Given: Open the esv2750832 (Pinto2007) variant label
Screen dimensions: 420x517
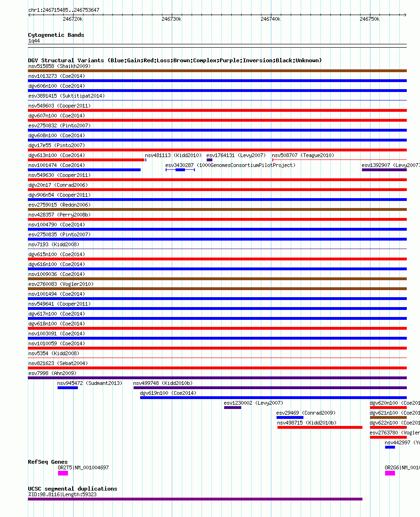Looking at the screenshot, I should [x=59, y=125].
